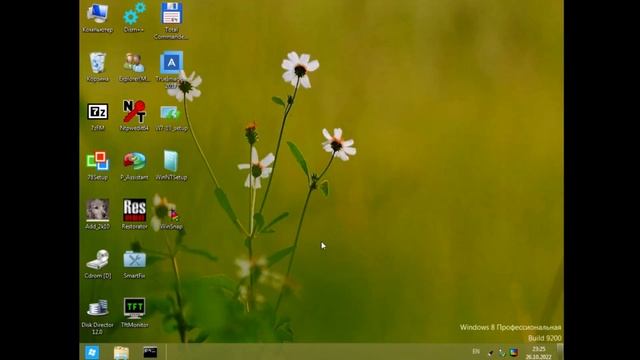Launch the Dism++ gears shortcut

[x=134, y=18]
